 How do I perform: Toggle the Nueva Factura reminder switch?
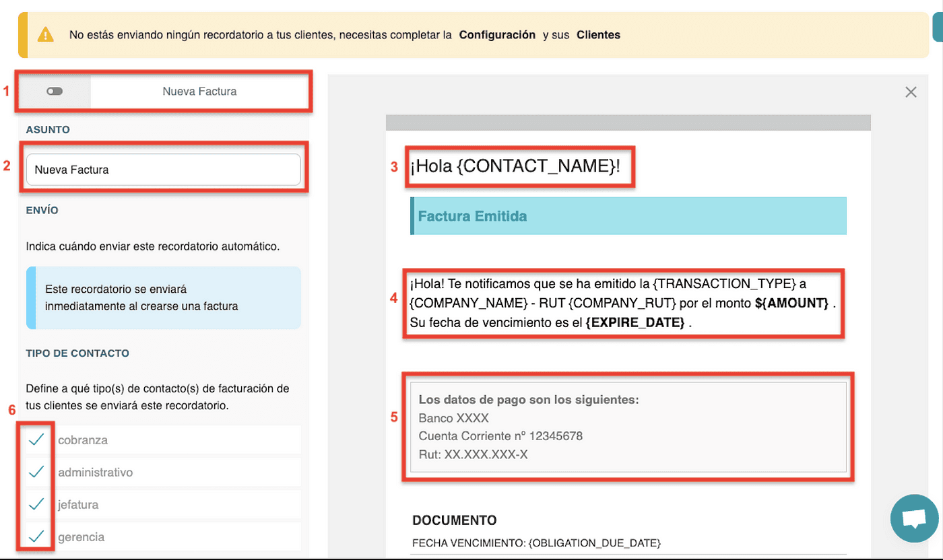pyautogui.click(x=55, y=91)
